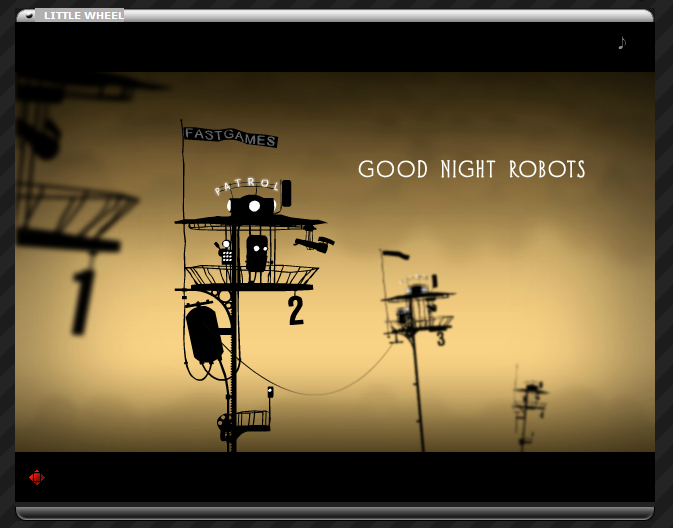
Task: Click the small lamp post above lower basket
Action: (x=270, y=393)
